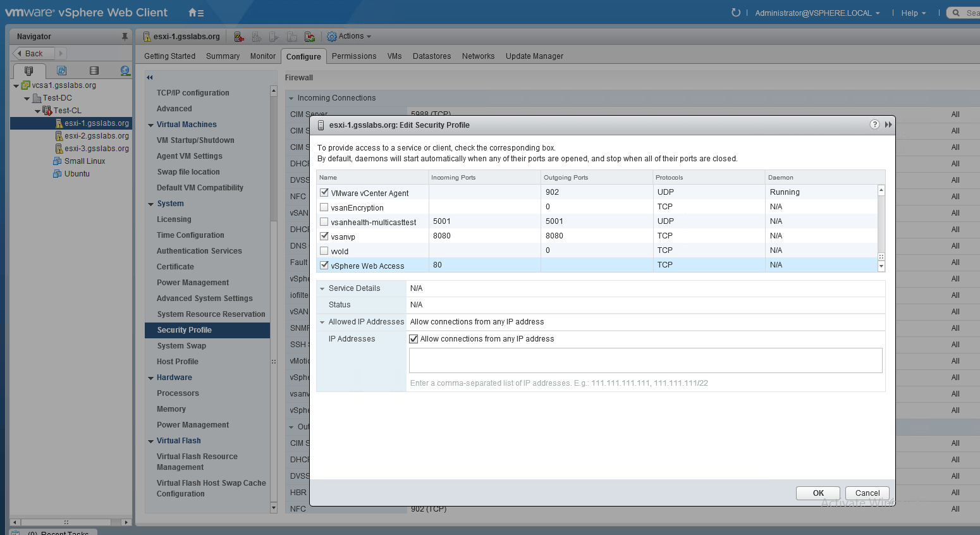Screen dimensions: 980x535
Task: Click OK to save security profile
Action: pos(818,493)
